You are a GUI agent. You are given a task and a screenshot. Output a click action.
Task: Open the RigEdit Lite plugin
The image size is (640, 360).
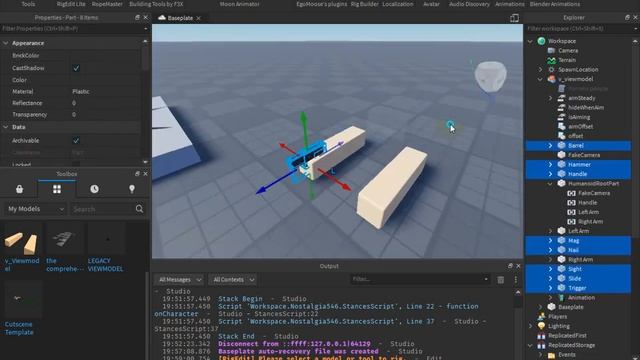(x=71, y=4)
